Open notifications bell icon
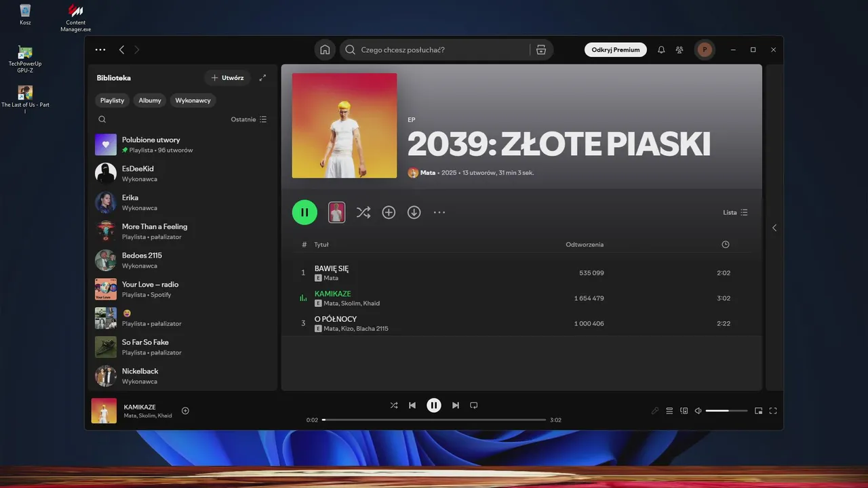 [661, 49]
